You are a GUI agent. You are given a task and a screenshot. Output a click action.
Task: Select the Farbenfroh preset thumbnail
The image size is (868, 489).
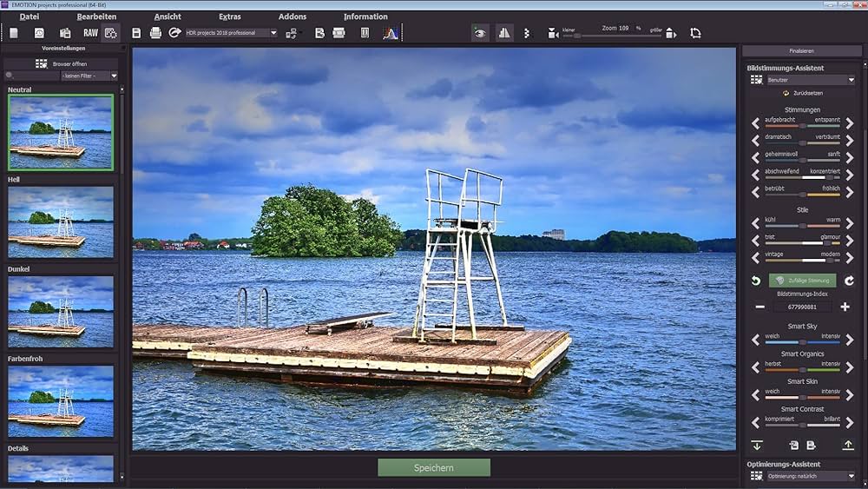[61, 401]
